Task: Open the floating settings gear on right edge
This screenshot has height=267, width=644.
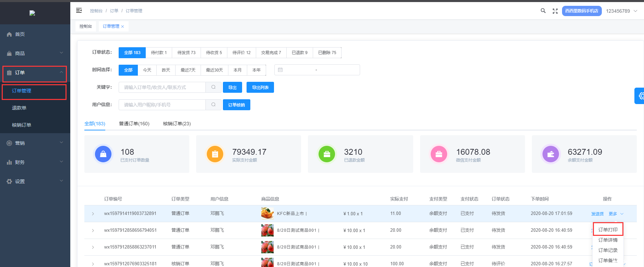Action: coord(641,96)
